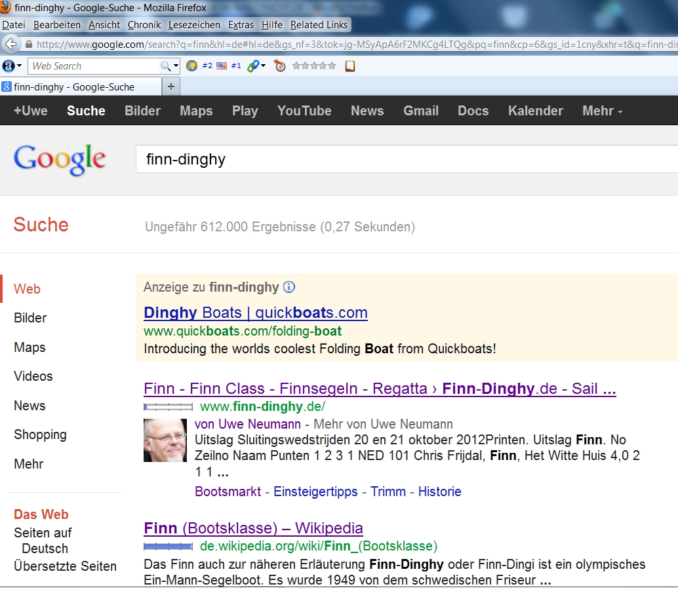Expand Mehr in the left sidebar

pyautogui.click(x=29, y=464)
